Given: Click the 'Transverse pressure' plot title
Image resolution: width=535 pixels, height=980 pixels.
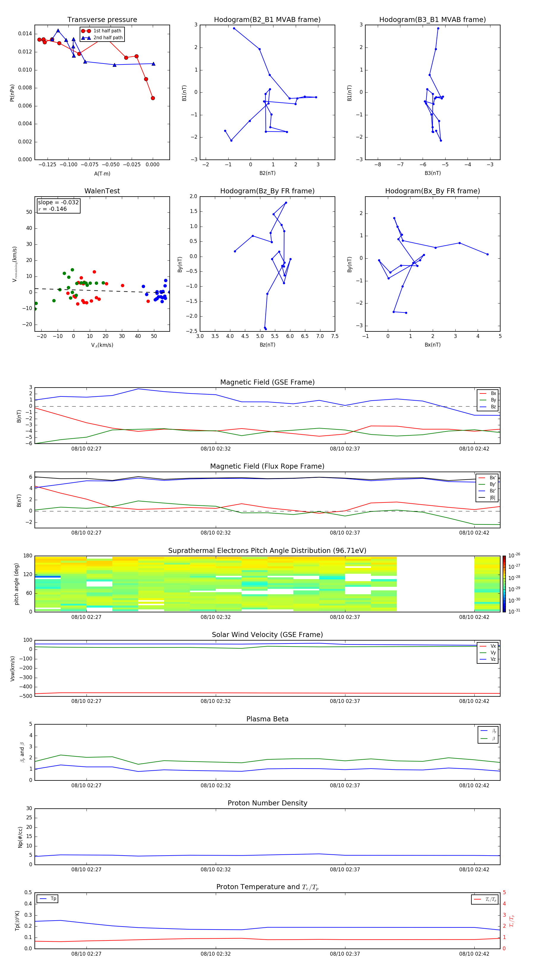Looking at the screenshot, I should 102,20.
